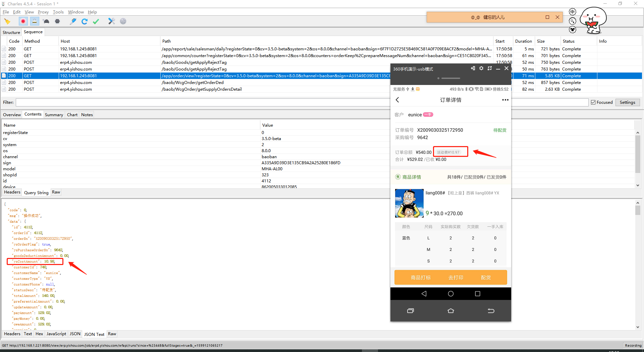Click the 360 home icon in the bottom bar
Screen dimensions: 644x352
pyautogui.click(x=451, y=311)
